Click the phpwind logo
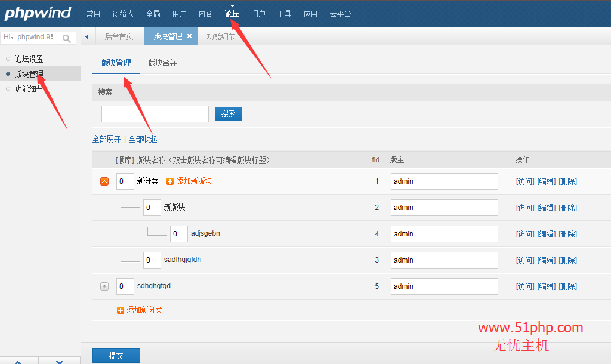Screen dimensions: 611x364 click(38, 13)
